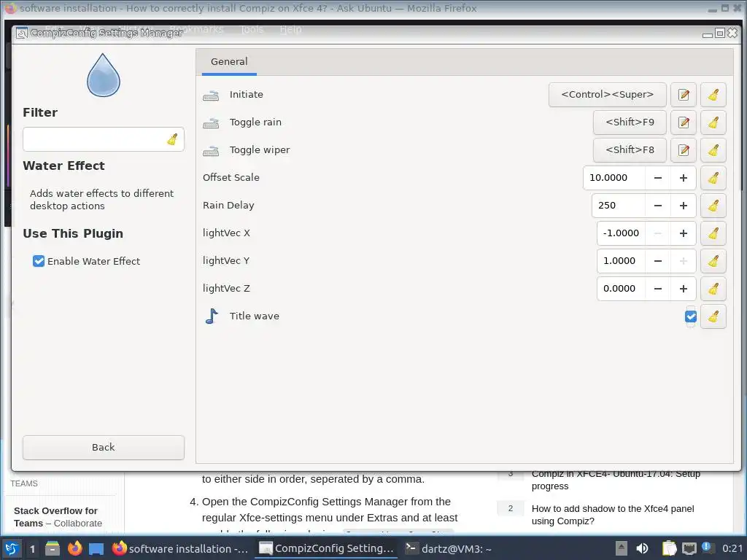Reset Toggle wiper to default

[713, 150]
